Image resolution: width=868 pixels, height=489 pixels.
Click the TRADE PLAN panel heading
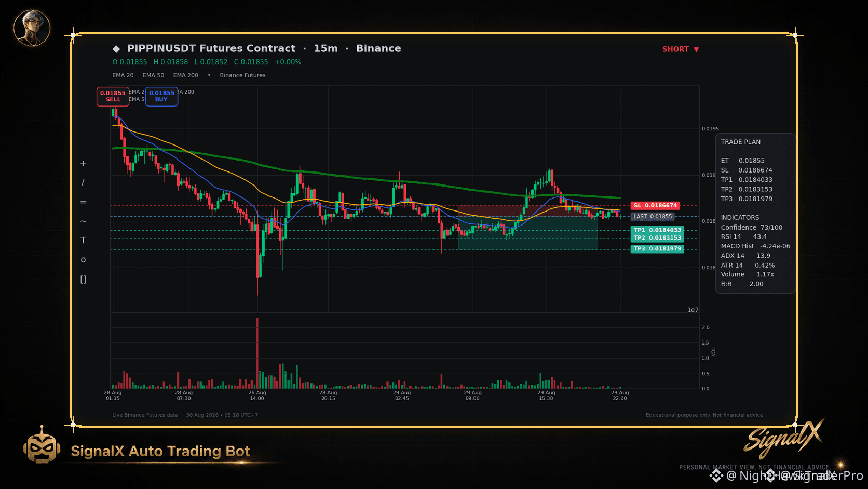coord(741,142)
